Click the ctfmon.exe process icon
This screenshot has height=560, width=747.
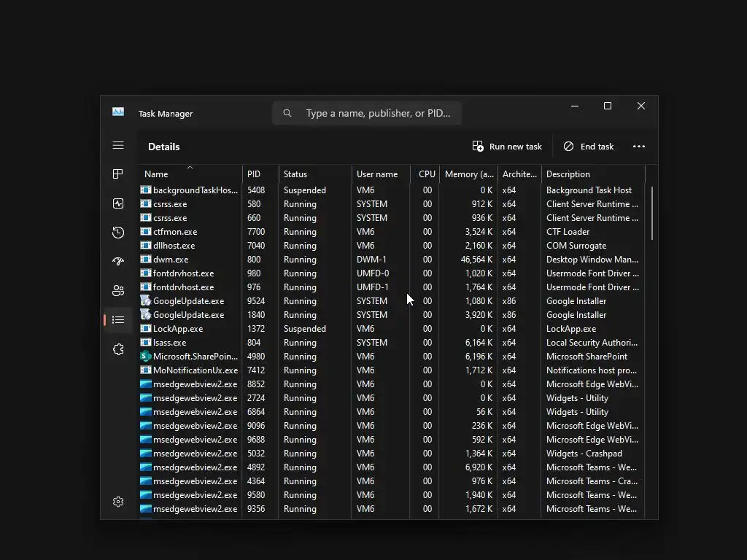(x=146, y=231)
